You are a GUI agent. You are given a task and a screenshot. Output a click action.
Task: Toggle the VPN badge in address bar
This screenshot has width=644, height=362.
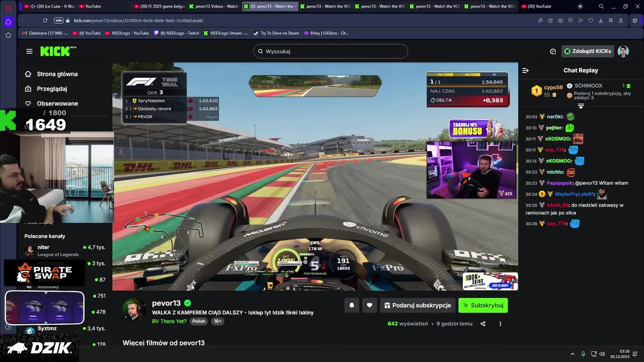(58, 21)
